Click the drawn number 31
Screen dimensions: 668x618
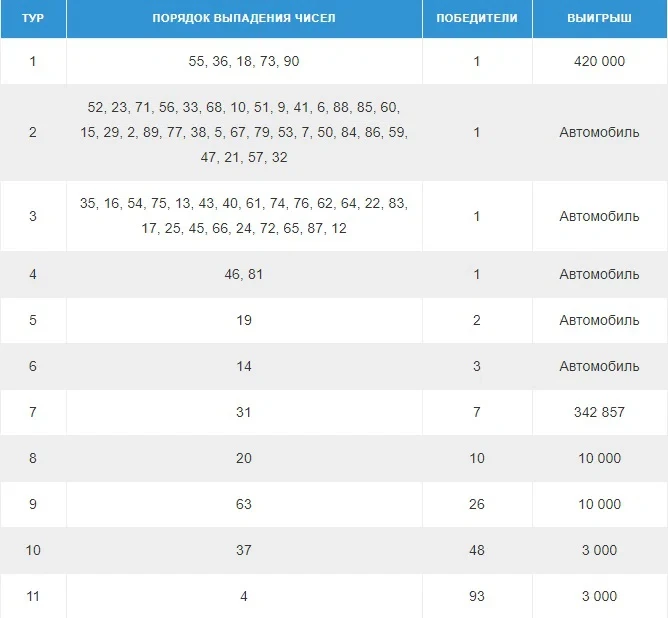click(244, 412)
